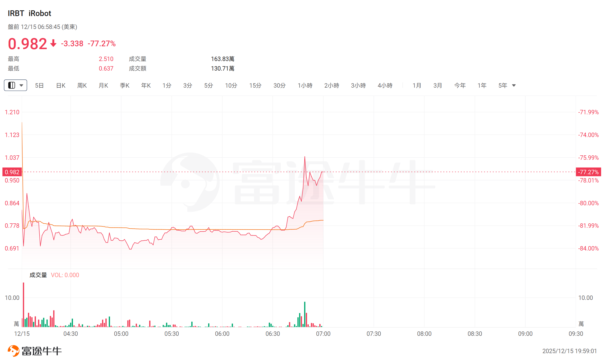Click the 成交量 volume indicator label

[38, 275]
